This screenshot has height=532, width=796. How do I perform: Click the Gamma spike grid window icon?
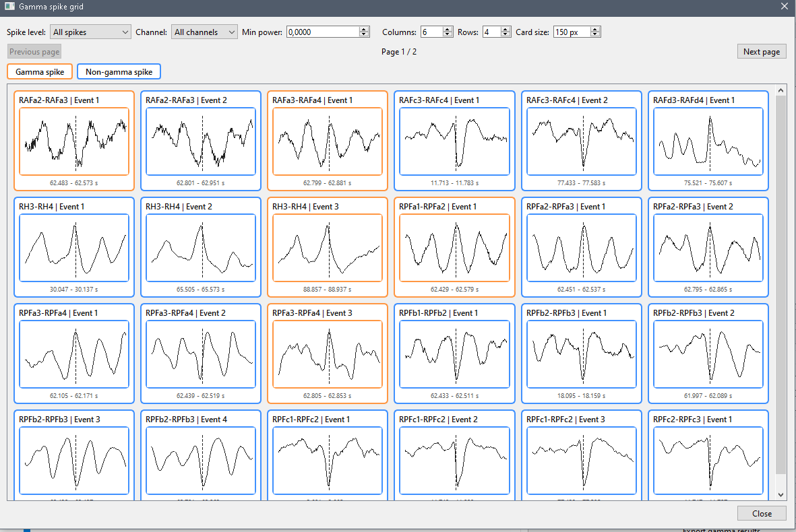9,7
